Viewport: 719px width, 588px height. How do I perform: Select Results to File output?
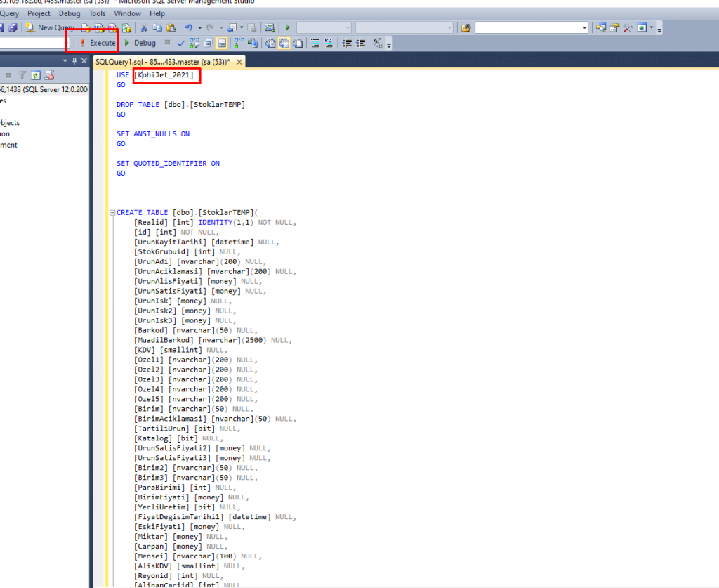(298, 43)
